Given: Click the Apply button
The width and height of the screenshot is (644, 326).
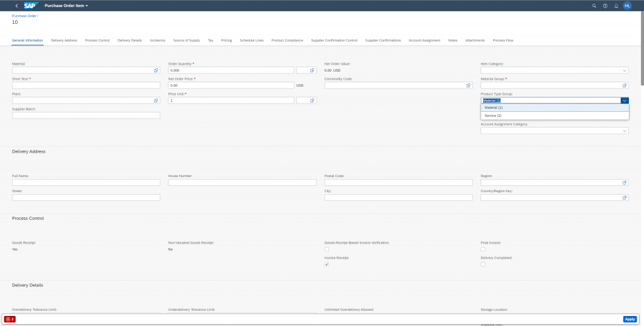Looking at the screenshot, I should click(x=630, y=319).
